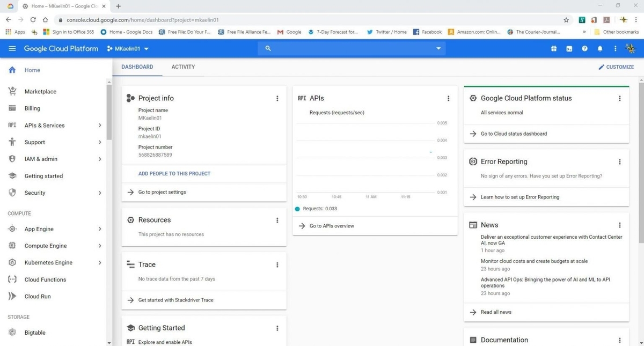
Task: Click inside the top search field
Action: 349,48
